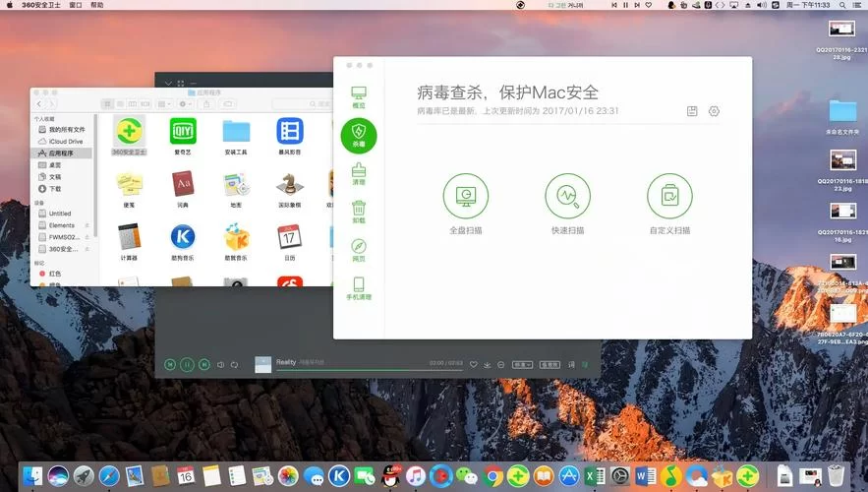Click the Finder edit tags button
This screenshot has width=868, height=492.
click(228, 104)
